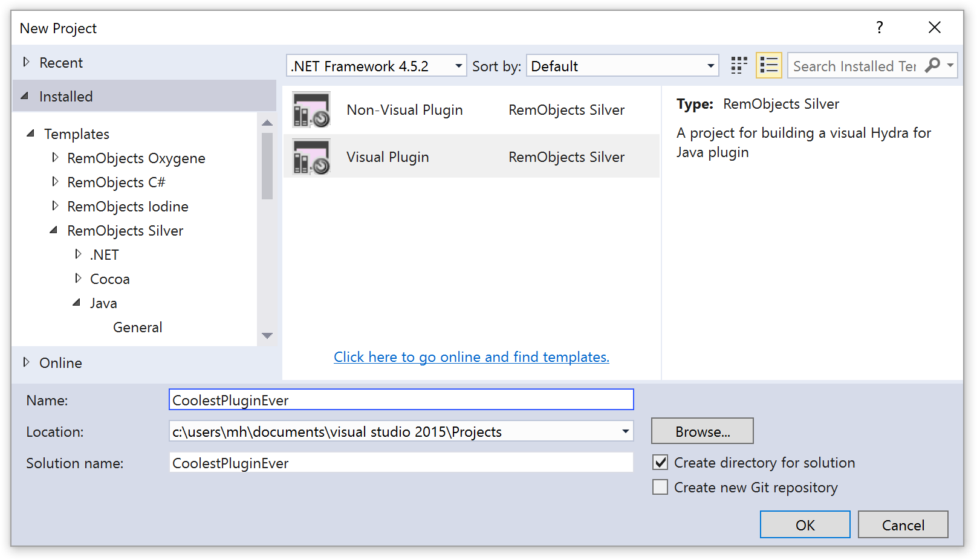This screenshot has height=560, width=977.
Task: Click the Online section label
Action: (x=60, y=362)
